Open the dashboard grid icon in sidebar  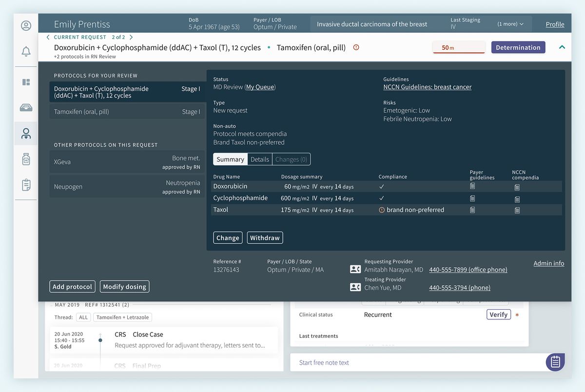[26, 82]
